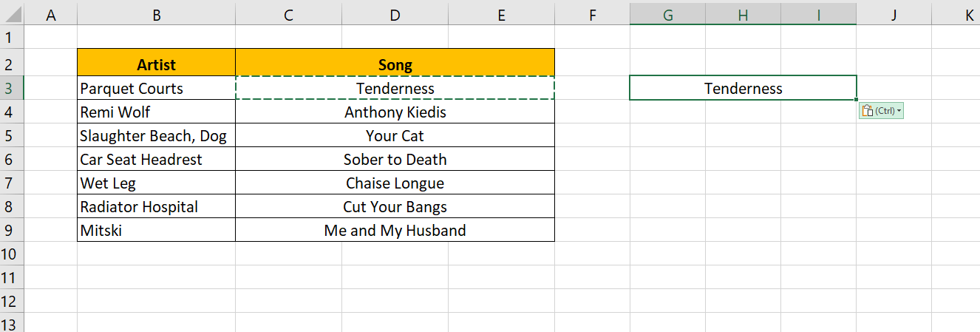Select the Wet Leg cell
The width and height of the screenshot is (980, 332).
click(x=156, y=183)
